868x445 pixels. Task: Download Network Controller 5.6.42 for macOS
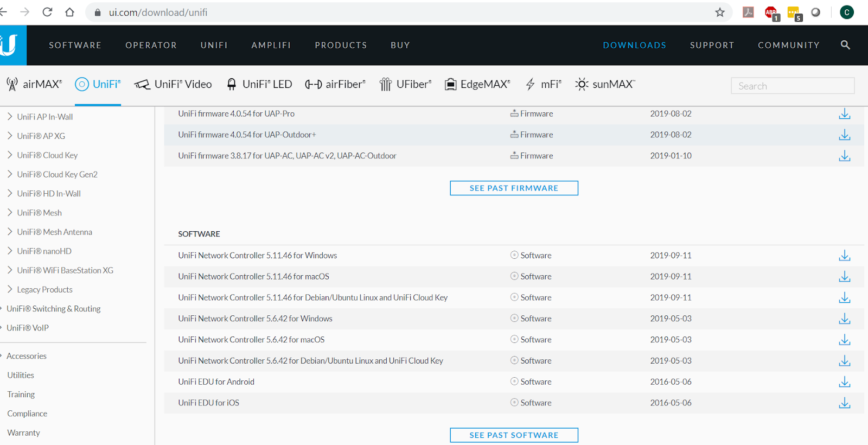(844, 340)
